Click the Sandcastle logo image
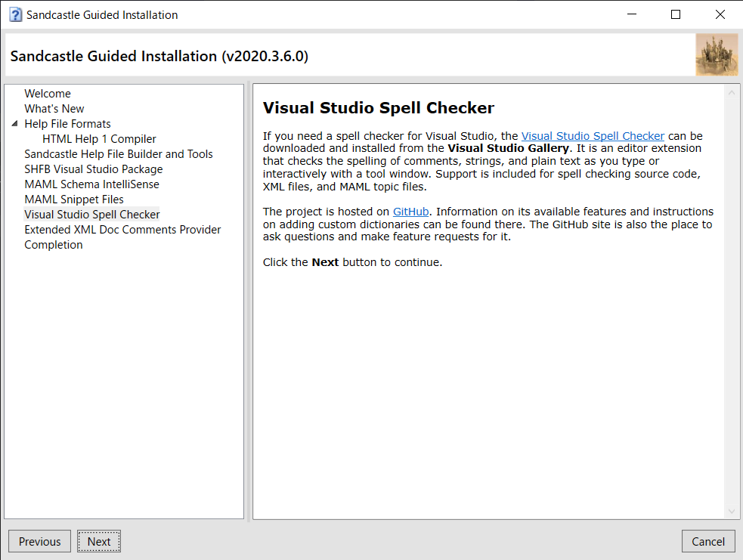The width and height of the screenshot is (743, 560). (x=717, y=54)
